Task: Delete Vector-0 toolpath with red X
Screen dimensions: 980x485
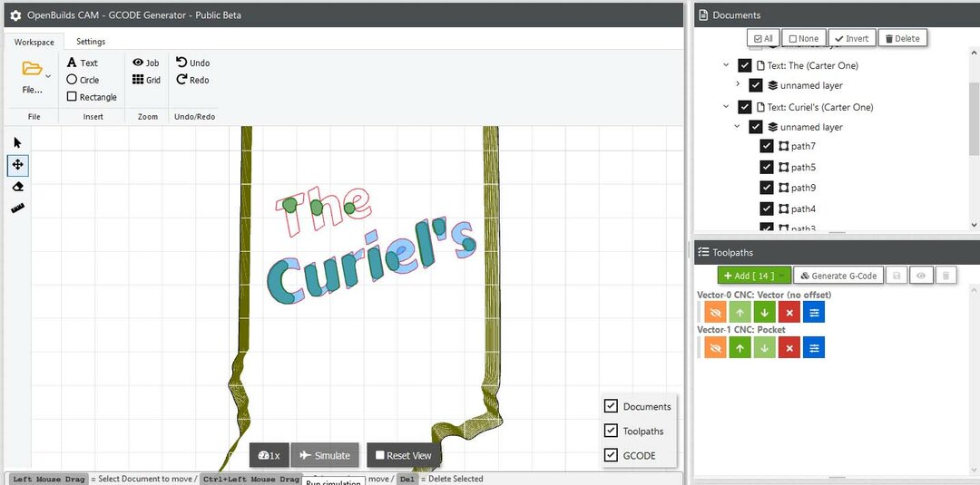Action: (789, 313)
